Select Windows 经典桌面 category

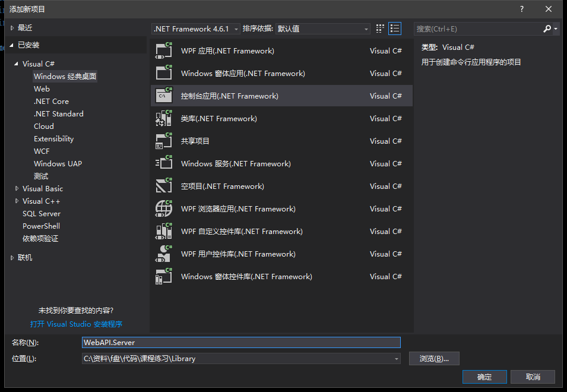point(65,76)
